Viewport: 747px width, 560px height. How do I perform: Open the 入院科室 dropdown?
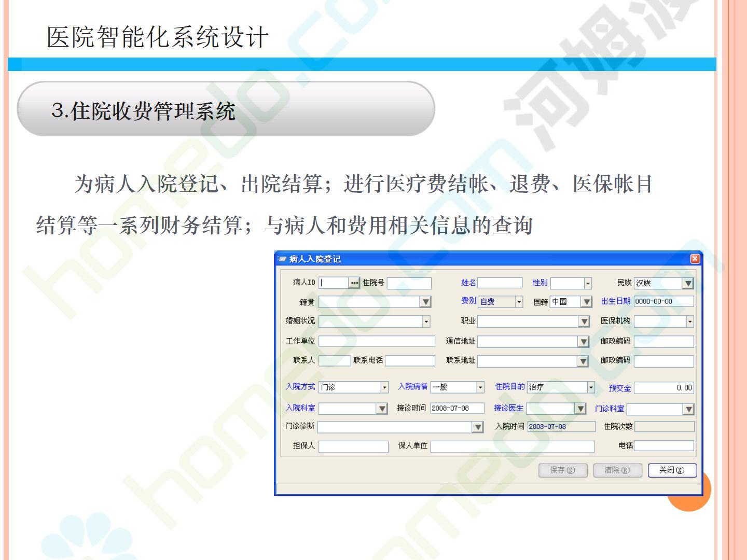coord(382,409)
